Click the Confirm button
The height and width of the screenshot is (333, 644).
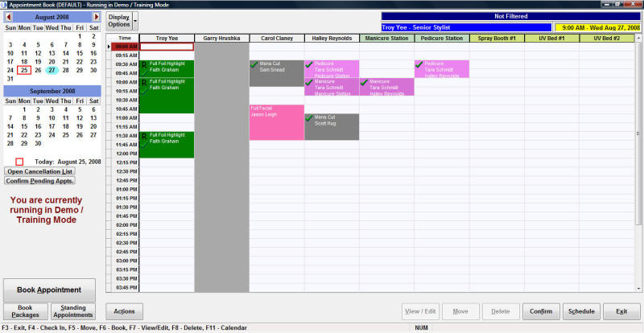point(541,311)
